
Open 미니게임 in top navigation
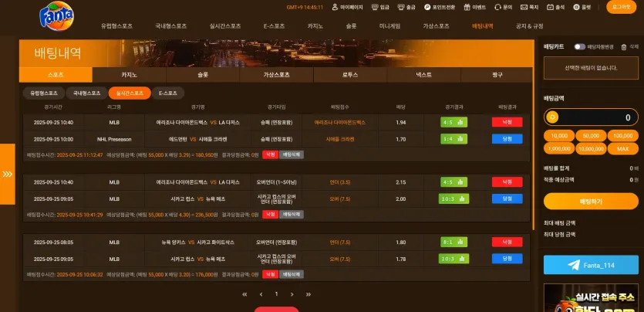[x=389, y=26]
